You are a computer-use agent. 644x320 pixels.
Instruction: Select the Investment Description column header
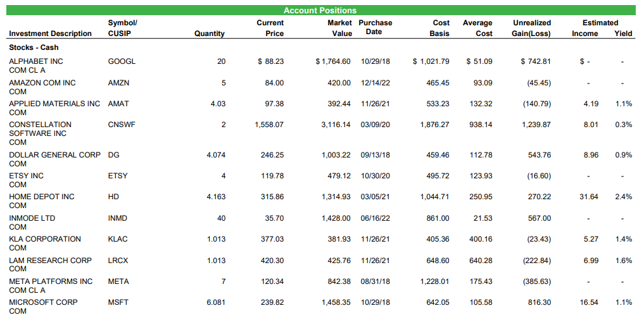50,34
